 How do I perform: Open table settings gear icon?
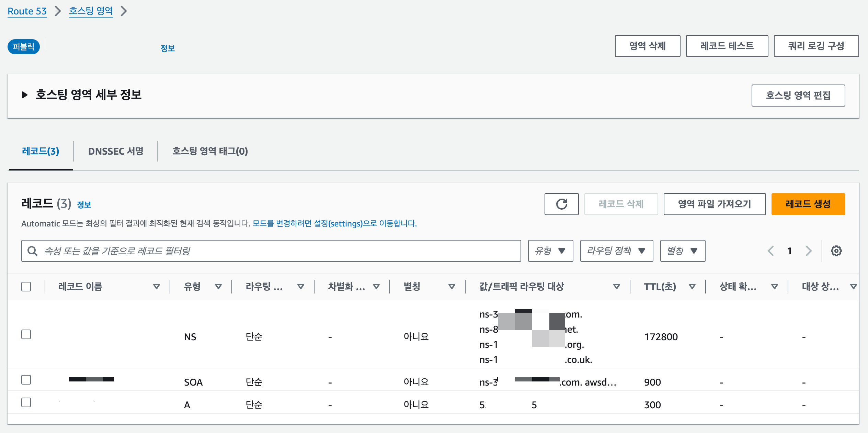coord(836,251)
